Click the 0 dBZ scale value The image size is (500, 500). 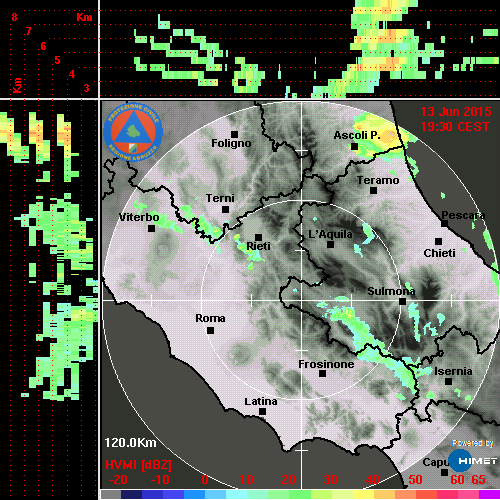[205, 480]
